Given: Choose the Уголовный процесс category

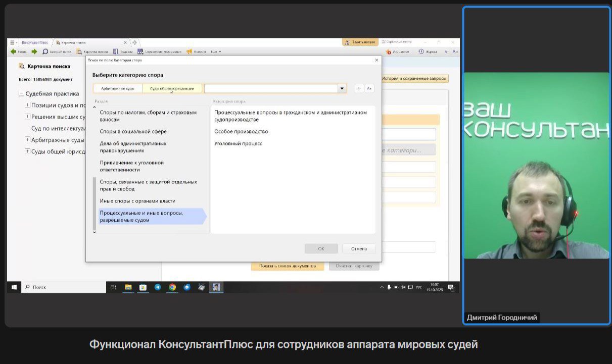Looking at the screenshot, I should point(238,144).
